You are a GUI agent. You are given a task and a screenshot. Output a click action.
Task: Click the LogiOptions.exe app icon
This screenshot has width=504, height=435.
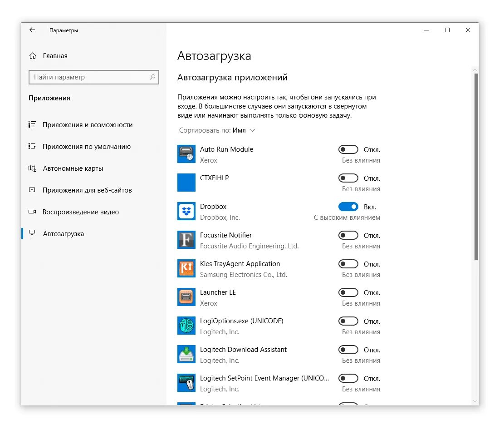[x=186, y=326]
